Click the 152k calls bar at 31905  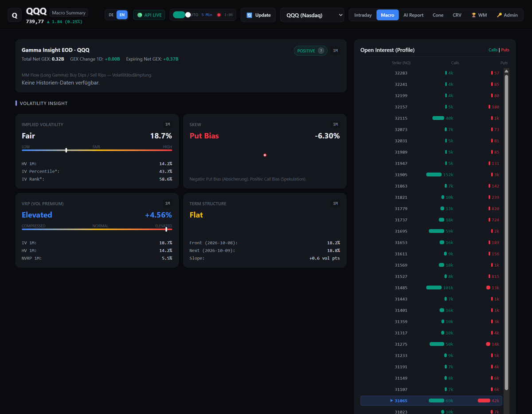(434, 175)
